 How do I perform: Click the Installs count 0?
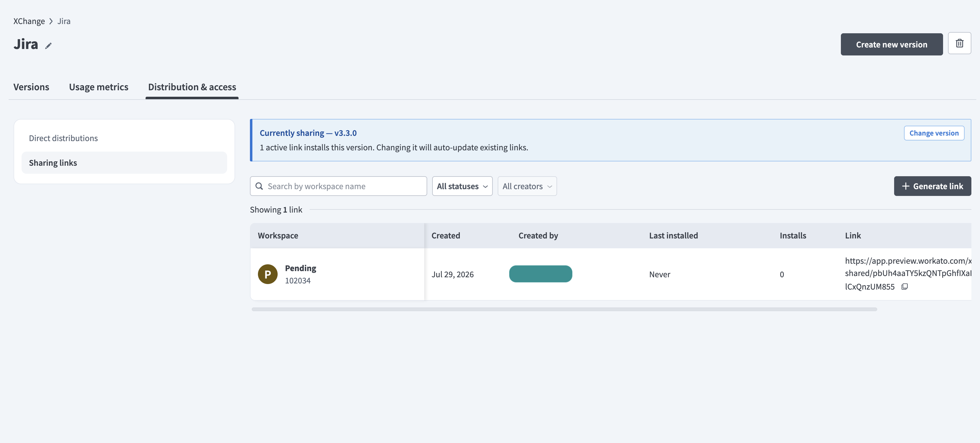click(781, 274)
